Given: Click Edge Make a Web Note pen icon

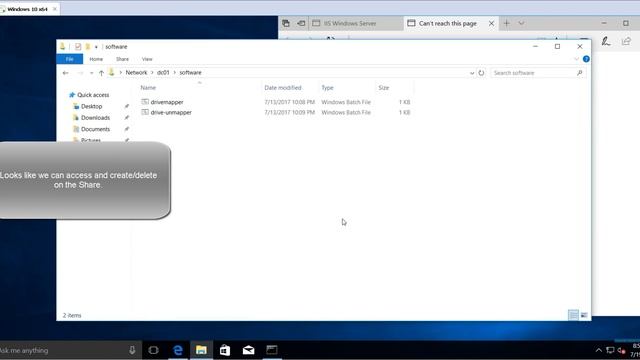Looking at the screenshot, I should (606, 41).
